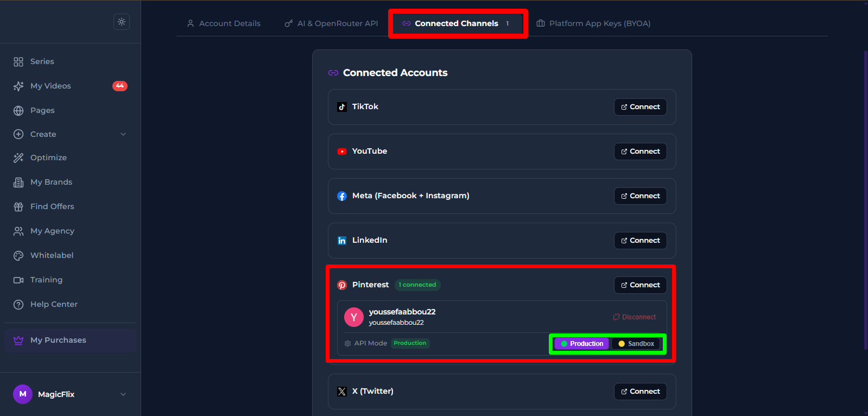
Task: Click the Whitelabel palette icon
Action: click(x=18, y=256)
